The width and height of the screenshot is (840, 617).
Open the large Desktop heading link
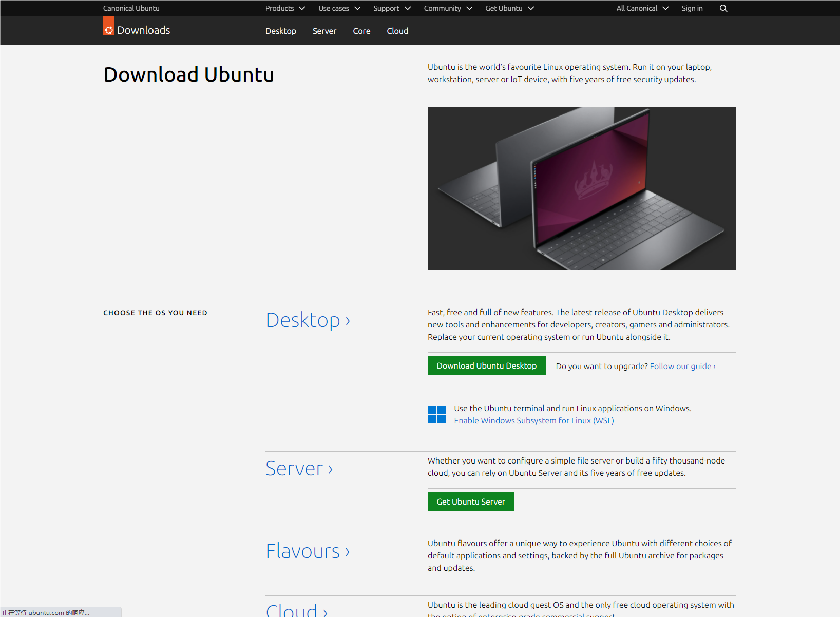[308, 320]
